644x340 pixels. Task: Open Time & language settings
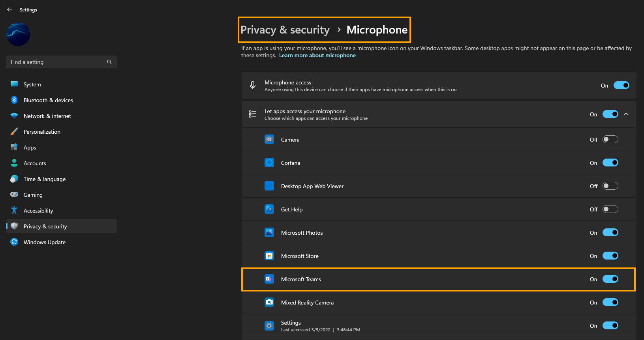[62, 179]
